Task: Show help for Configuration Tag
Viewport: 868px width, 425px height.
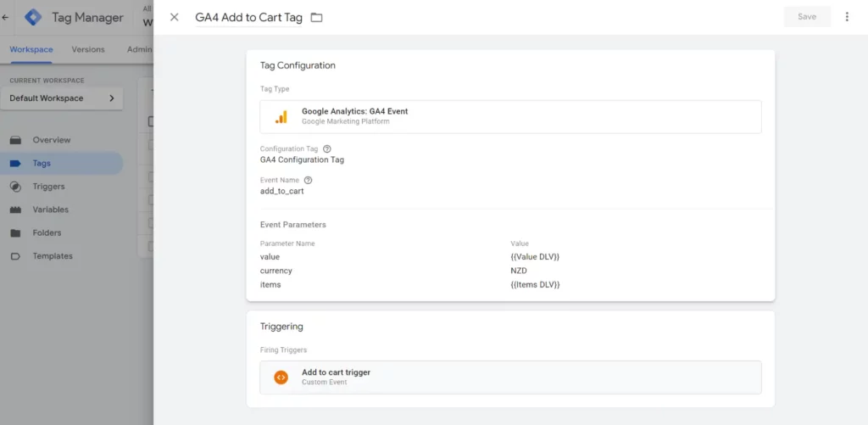Action: click(326, 149)
